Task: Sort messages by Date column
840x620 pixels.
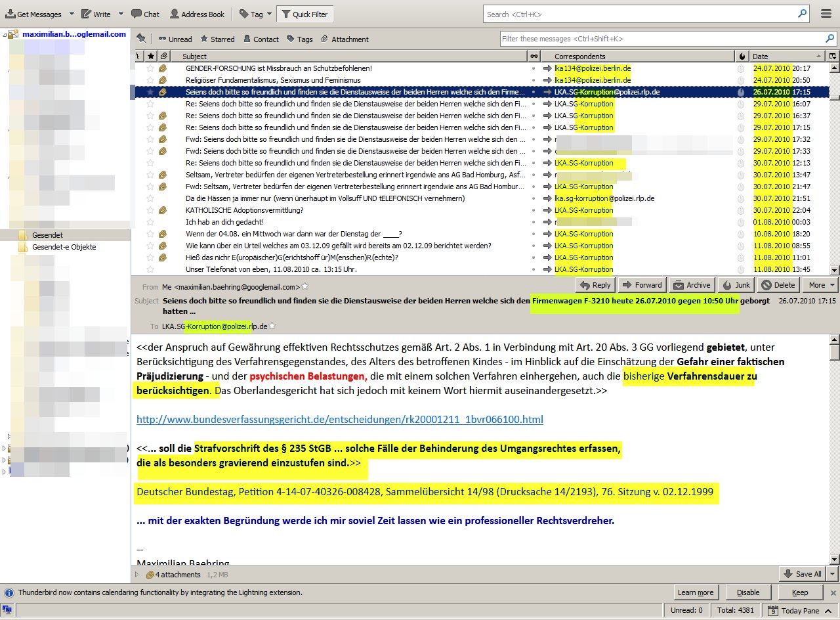Action: point(787,56)
